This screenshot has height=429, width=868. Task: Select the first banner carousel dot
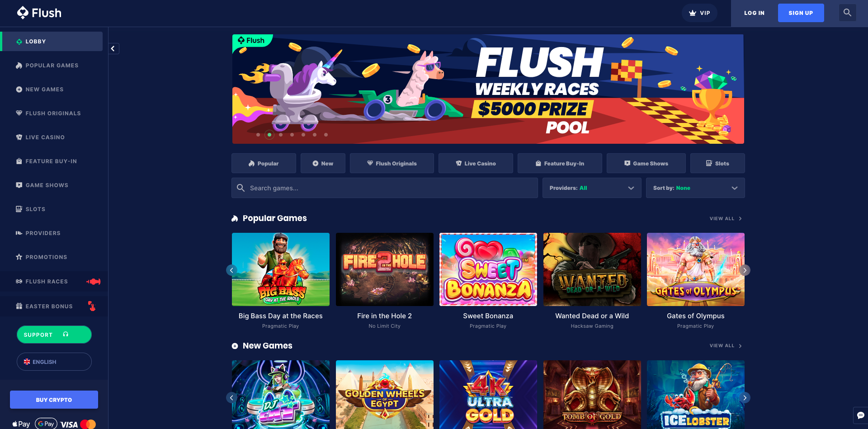(258, 135)
